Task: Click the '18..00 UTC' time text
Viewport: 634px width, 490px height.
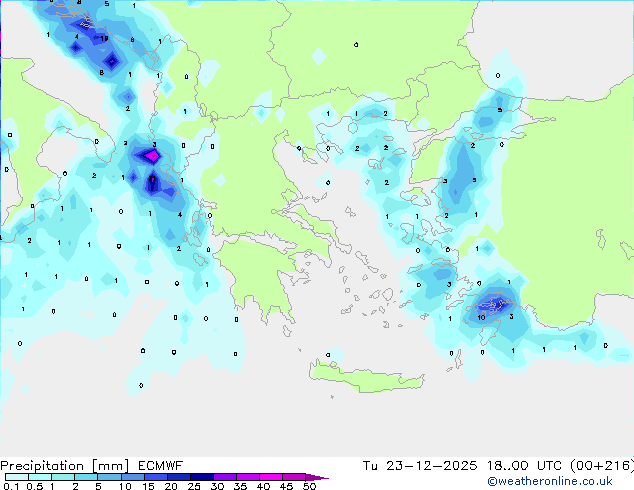Action: [524, 466]
